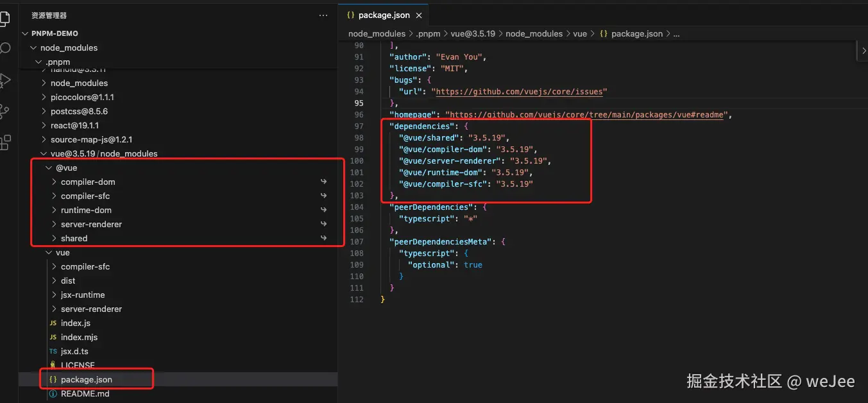Expand the node_modules folder under .pnpm
This screenshot has width=868, height=403.
point(44,83)
